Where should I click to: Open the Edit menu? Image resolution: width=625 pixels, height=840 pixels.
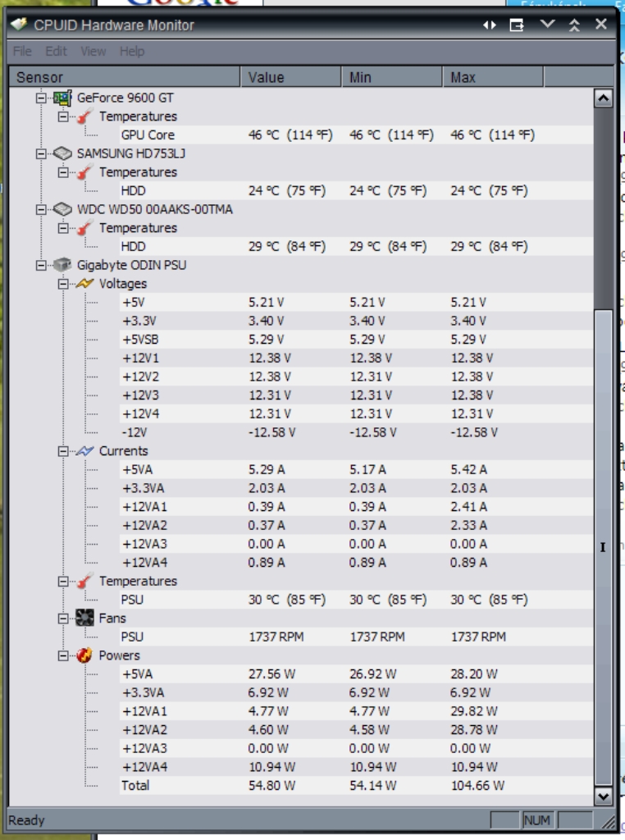[x=56, y=52]
